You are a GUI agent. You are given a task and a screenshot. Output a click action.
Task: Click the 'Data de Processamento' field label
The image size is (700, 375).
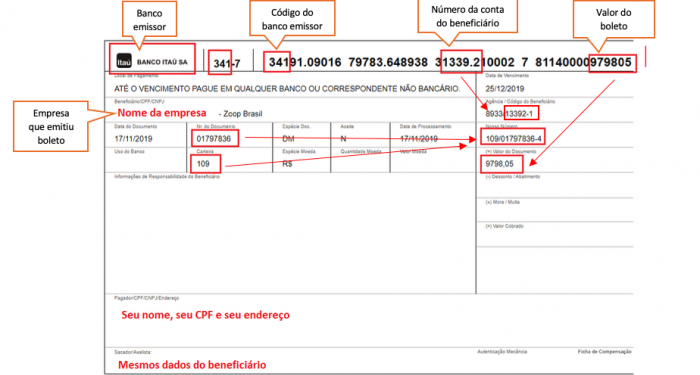(x=425, y=126)
